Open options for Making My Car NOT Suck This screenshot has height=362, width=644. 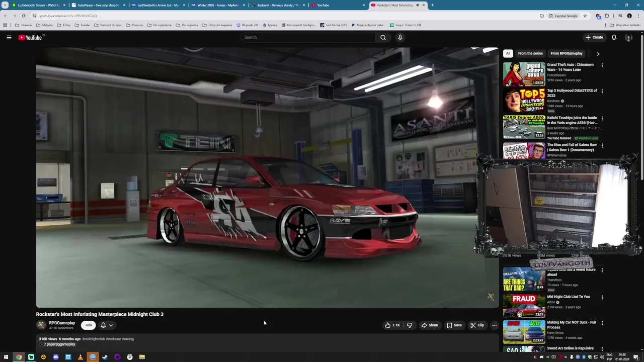click(602, 323)
